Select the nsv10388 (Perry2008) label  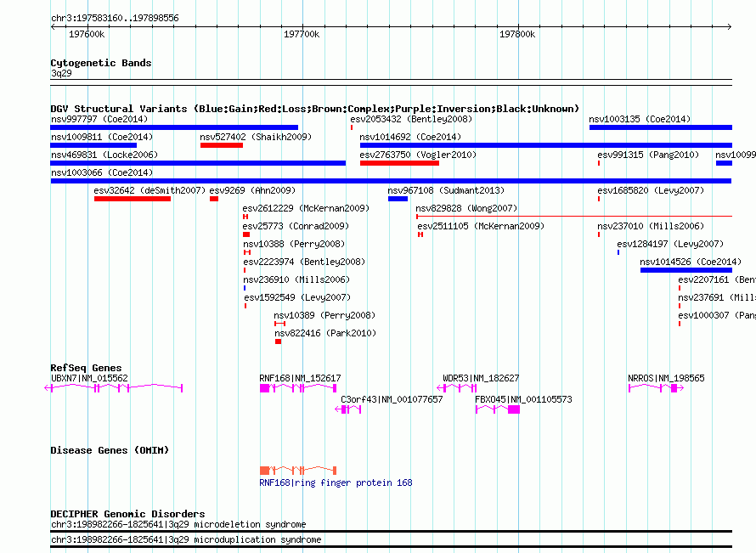coord(294,244)
